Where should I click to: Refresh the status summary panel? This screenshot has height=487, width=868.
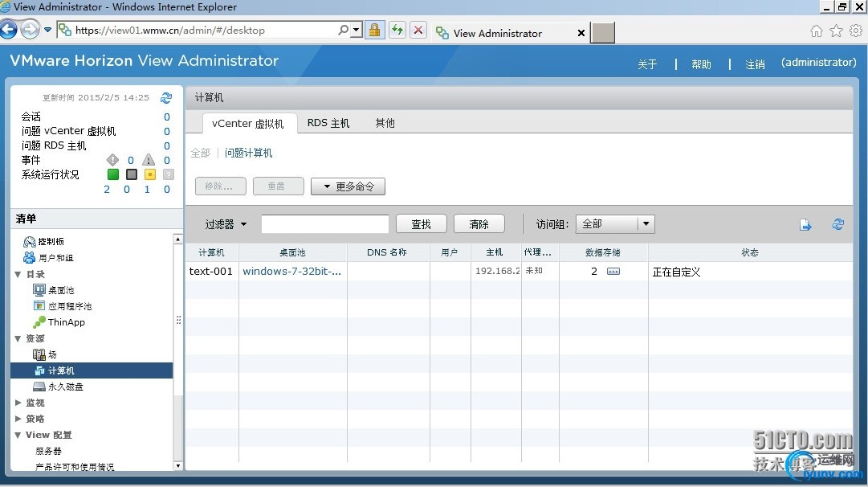(x=166, y=98)
